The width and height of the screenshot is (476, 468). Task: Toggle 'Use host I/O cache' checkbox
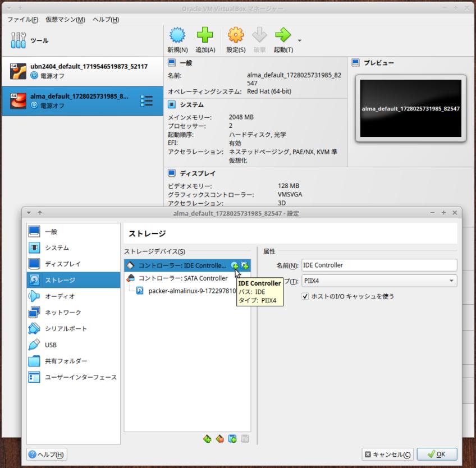[305, 296]
